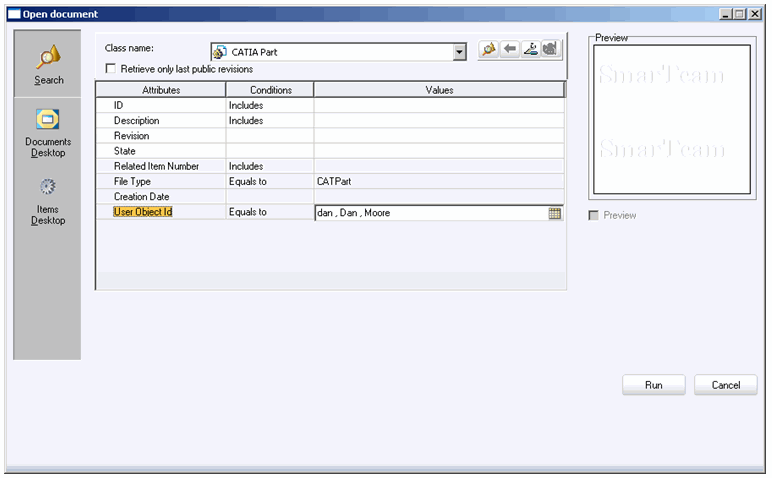Screen dimensions: 772x478
Task: Click the CATIA Part class icon in the combo box
Action: click(x=220, y=52)
